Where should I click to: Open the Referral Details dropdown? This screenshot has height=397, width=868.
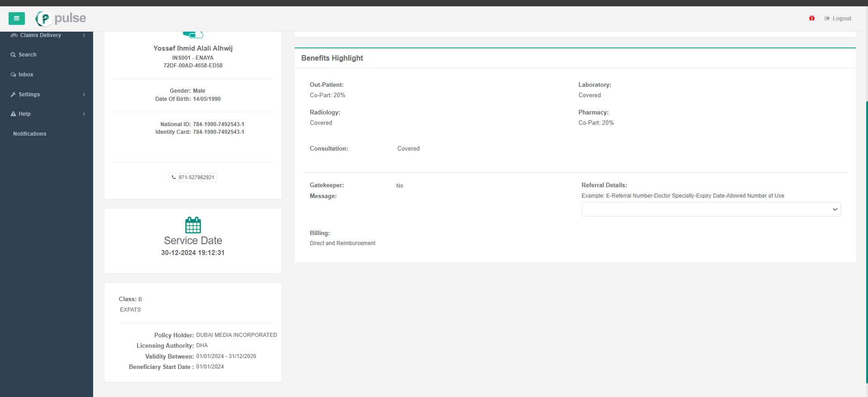click(x=711, y=209)
